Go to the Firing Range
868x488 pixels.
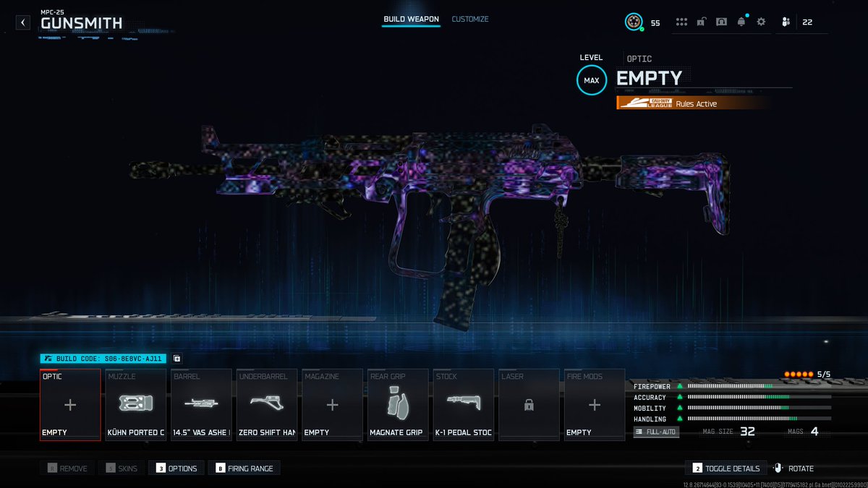click(x=244, y=468)
